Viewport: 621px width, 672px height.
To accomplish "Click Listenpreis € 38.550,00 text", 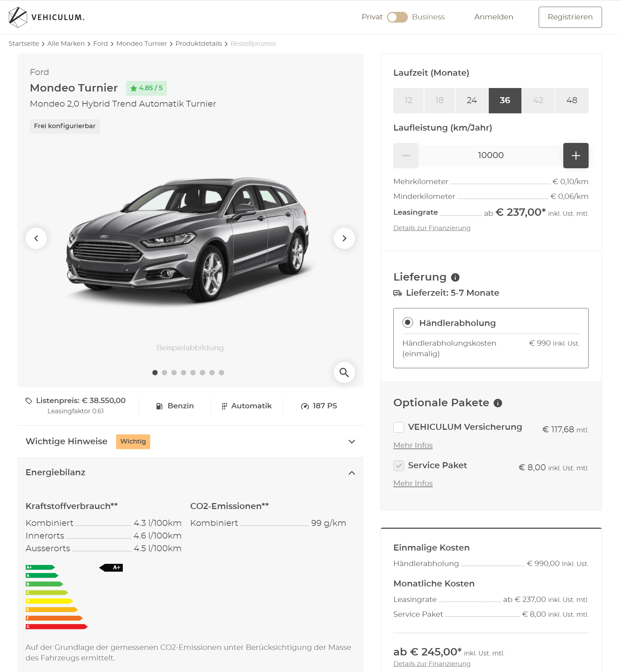I will pos(81,401).
